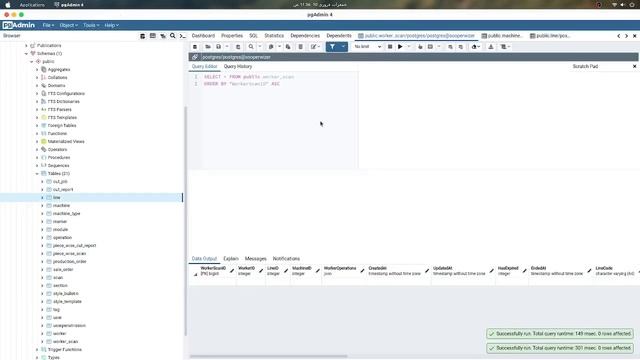Switch to the Query History tab
Screen dimensions: 640x360
pos(238,67)
